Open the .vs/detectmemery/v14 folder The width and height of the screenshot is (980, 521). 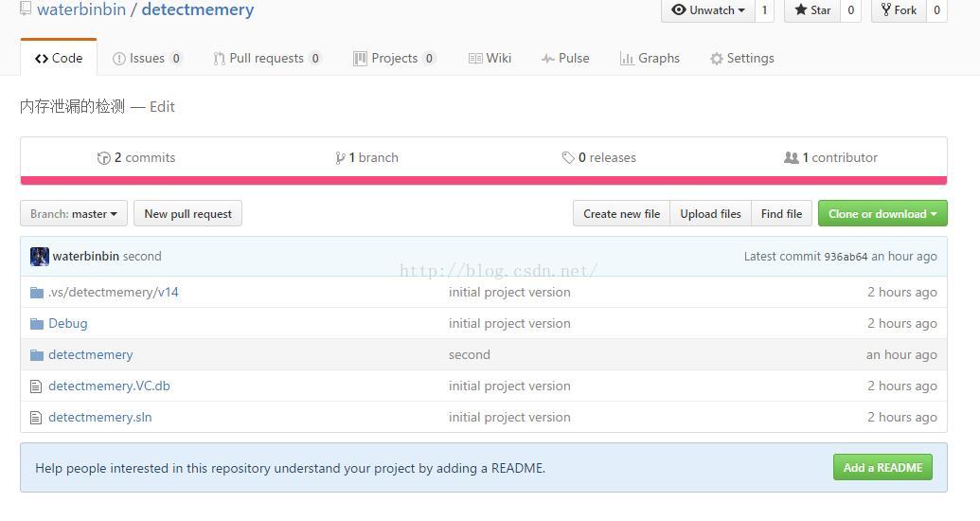(x=113, y=292)
